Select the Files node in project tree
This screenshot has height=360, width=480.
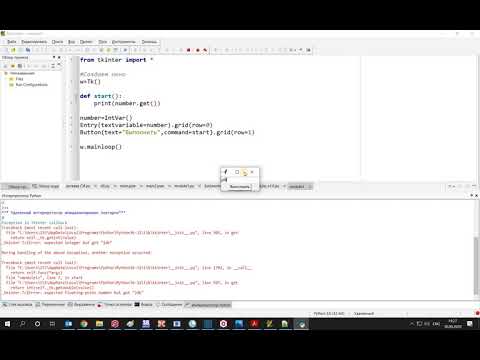click(19, 79)
